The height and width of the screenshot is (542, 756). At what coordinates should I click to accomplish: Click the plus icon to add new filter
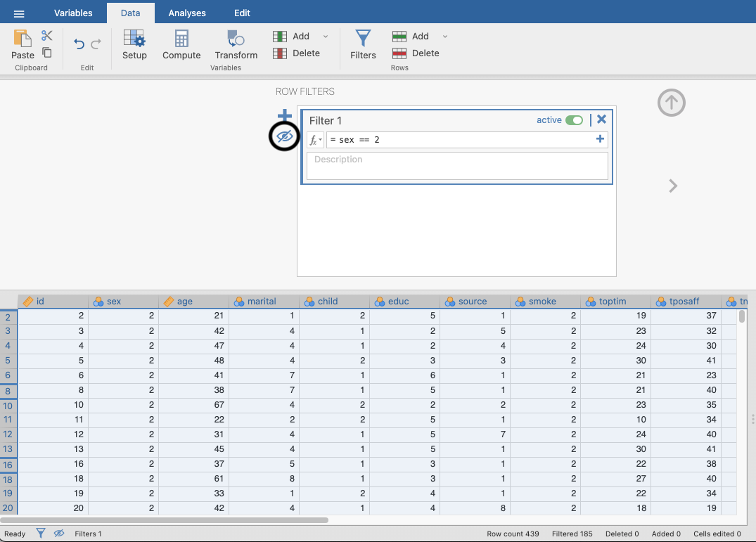(284, 115)
